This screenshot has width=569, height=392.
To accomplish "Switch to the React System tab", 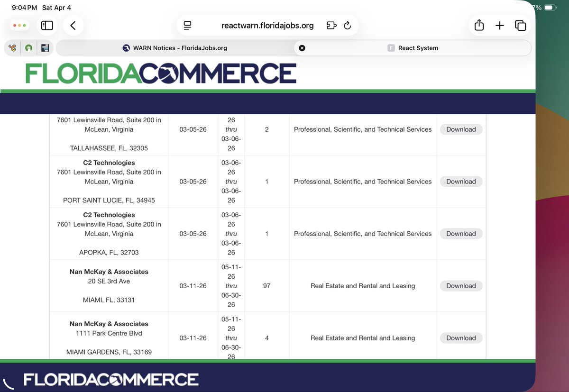I will click(x=413, y=48).
